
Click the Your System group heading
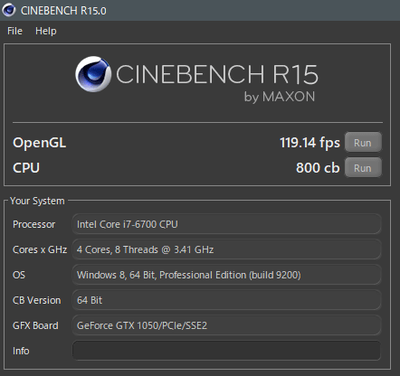point(37,201)
